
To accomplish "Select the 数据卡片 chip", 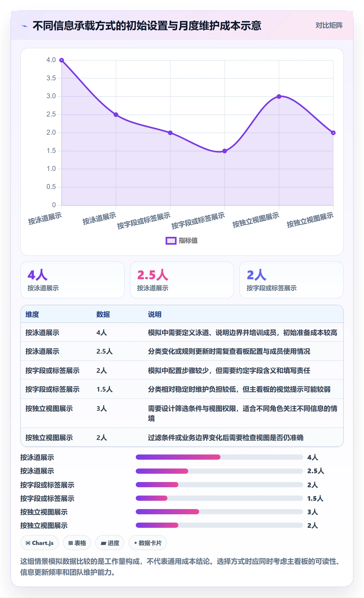I will (148, 543).
